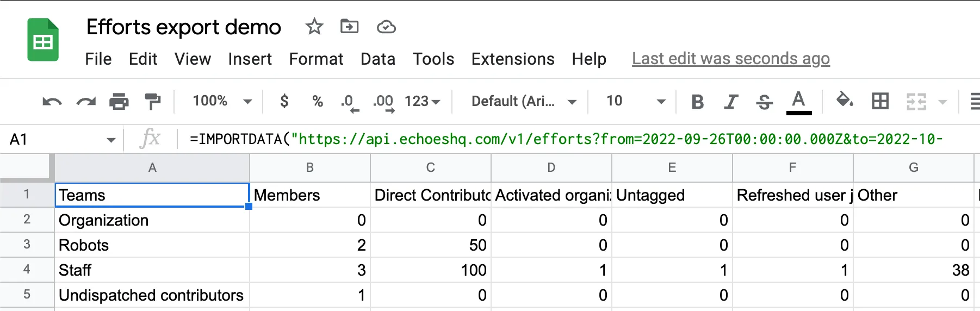Expand the merge cells dropdown arrow
980x311 pixels.
click(942, 102)
